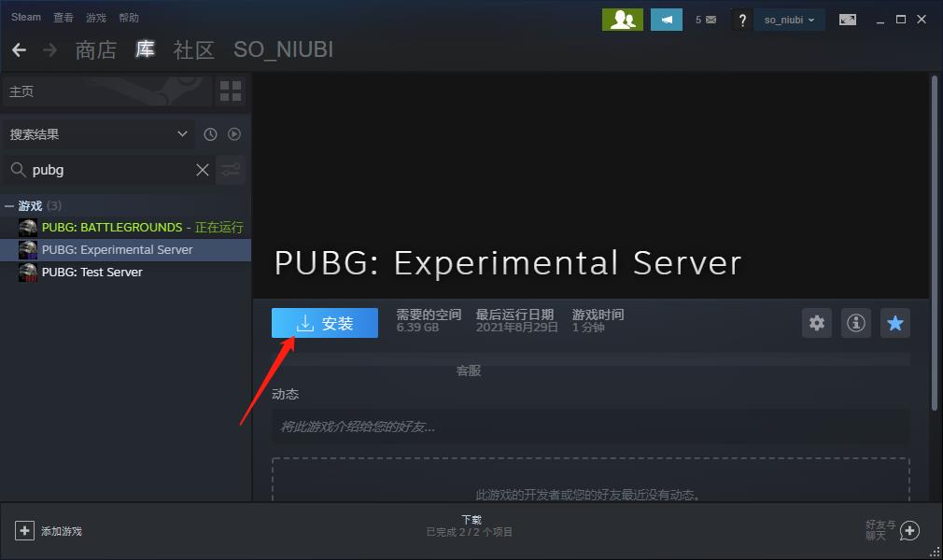
Task: Open the game info icon
Action: [x=856, y=323]
